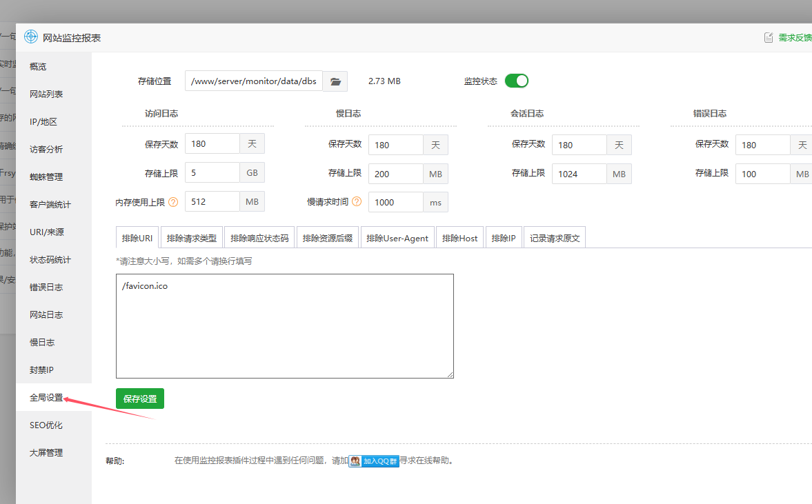The width and height of the screenshot is (812, 504).
Task: Click the exclude URI textarea with /favicon.ico
Action: click(285, 326)
